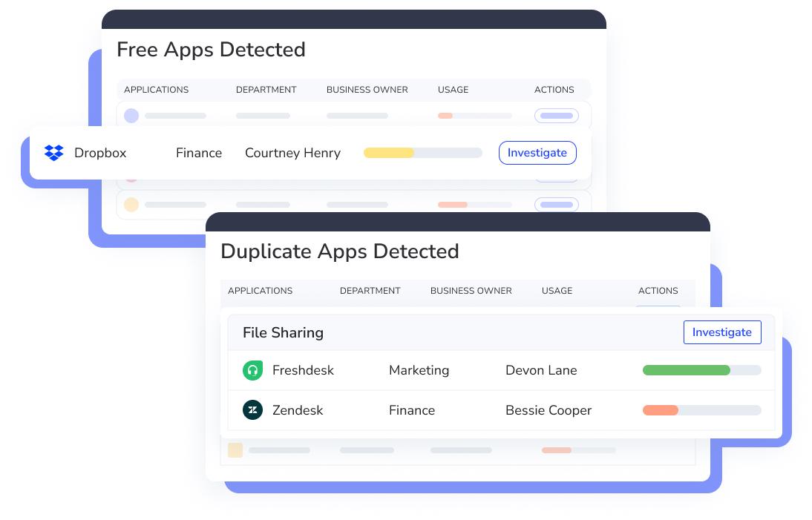The width and height of the screenshot is (812, 520).
Task: Click Business Owner header in Free Apps
Action: (367, 90)
